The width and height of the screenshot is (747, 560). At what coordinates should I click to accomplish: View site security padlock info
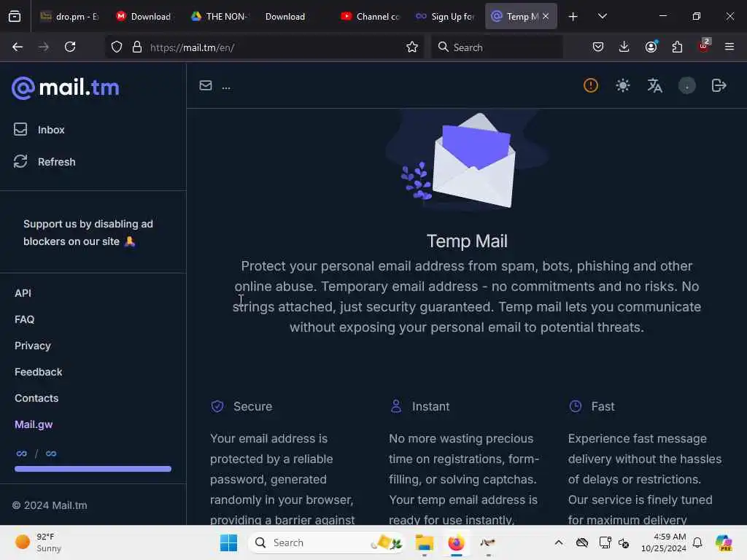[137, 47]
